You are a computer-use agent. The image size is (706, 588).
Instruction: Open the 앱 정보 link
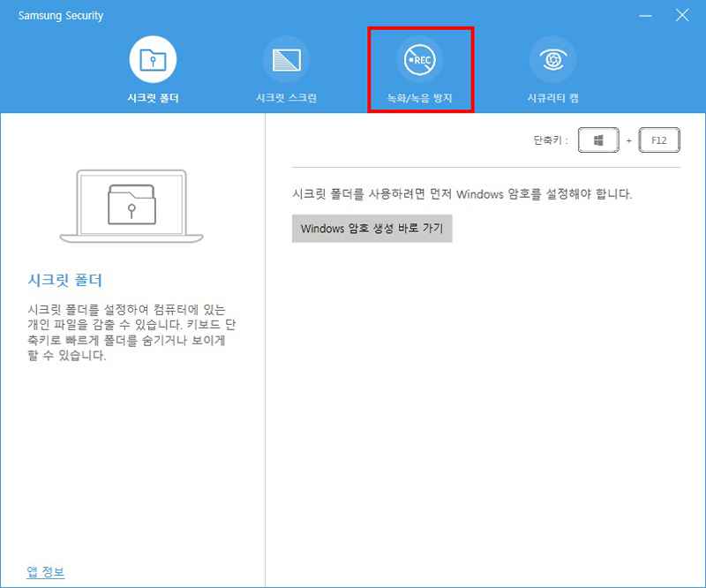[46, 572]
